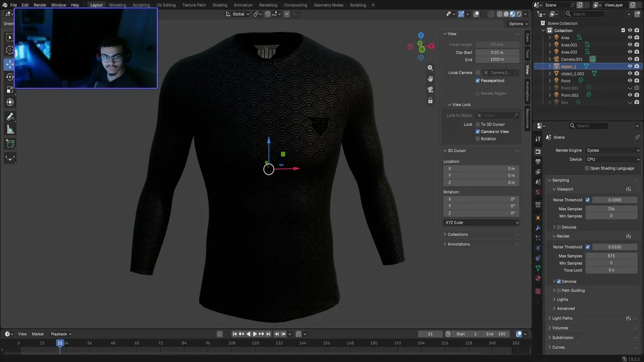Open Light Paths presets icon
Screen dimensions: 644x362
628,318
